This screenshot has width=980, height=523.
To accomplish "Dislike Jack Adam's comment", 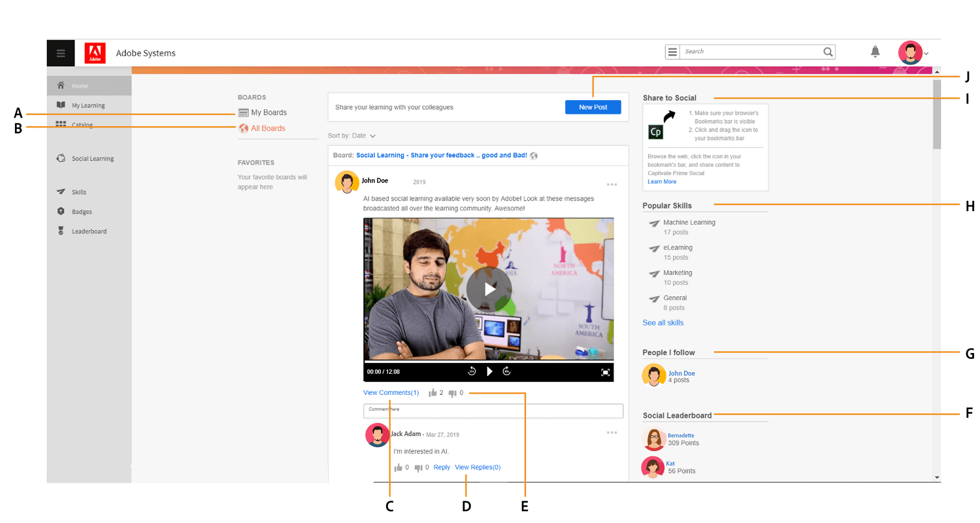I will [418, 467].
